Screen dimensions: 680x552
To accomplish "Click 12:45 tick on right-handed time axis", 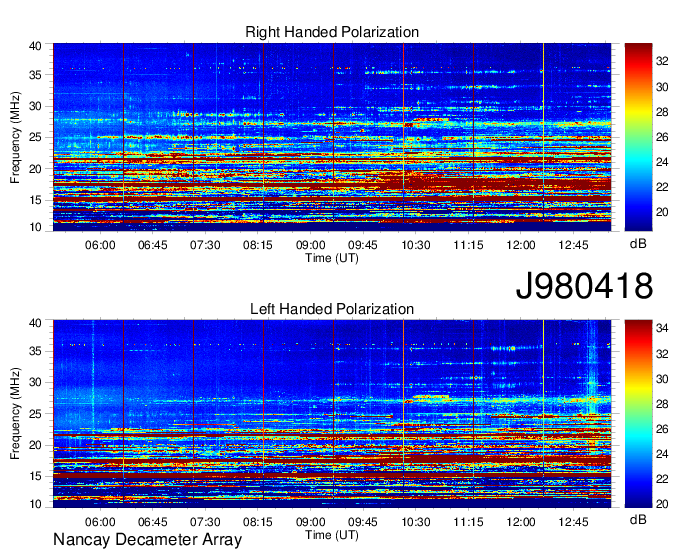I will (573, 245).
